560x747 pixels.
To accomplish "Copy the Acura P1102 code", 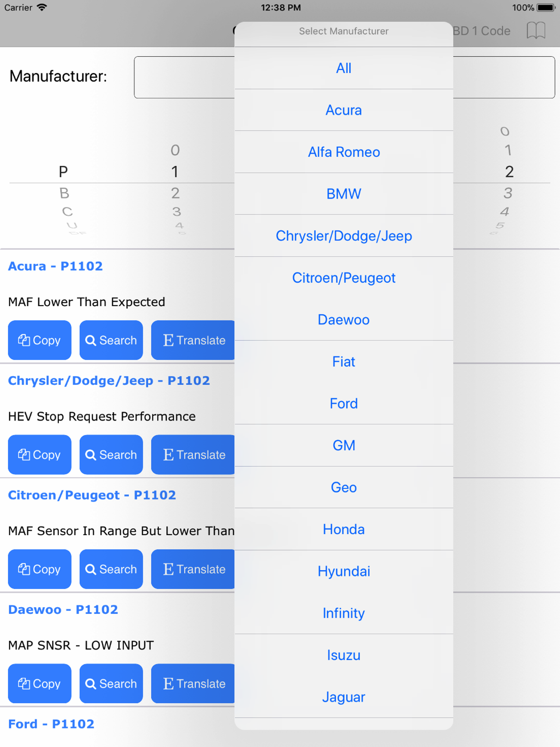I will 40,340.
